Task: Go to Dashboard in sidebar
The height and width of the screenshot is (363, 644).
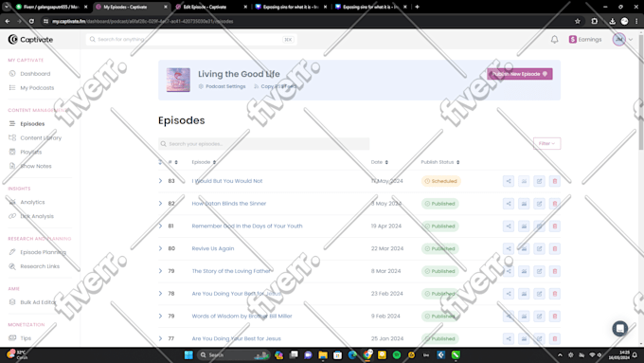Action: pos(35,74)
